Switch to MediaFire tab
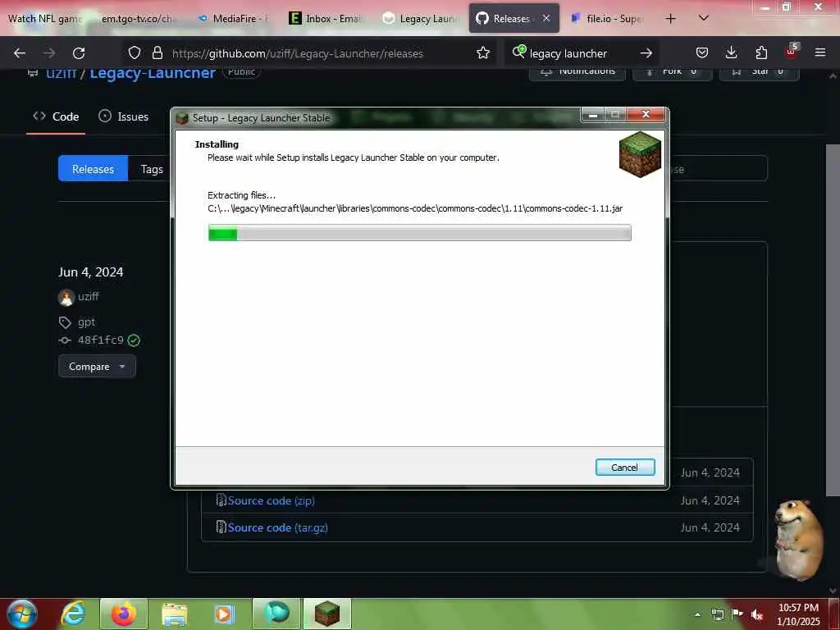The image size is (840, 630). 233,19
